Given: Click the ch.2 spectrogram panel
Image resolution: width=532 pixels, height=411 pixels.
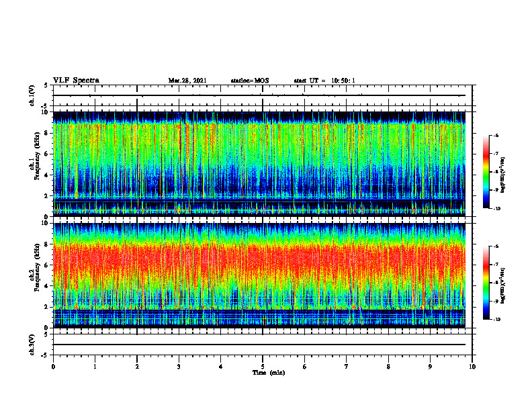Looking at the screenshot, I should [259, 275].
